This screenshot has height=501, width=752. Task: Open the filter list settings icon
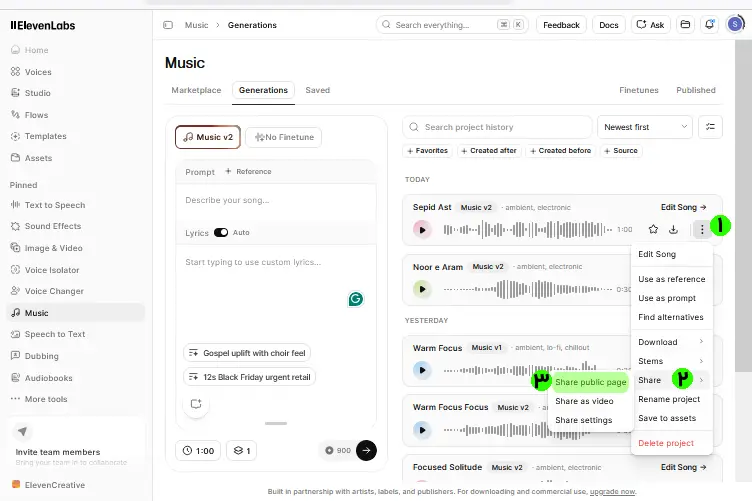click(710, 127)
